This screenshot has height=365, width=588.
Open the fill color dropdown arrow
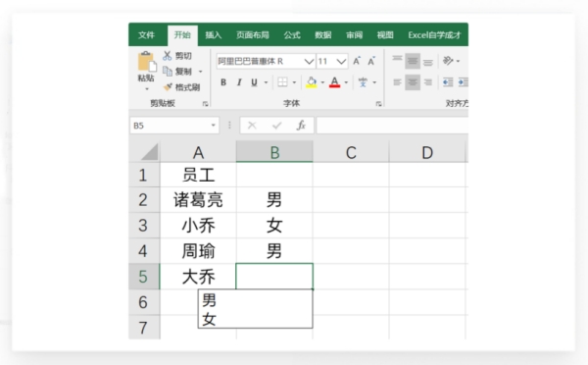(x=322, y=82)
